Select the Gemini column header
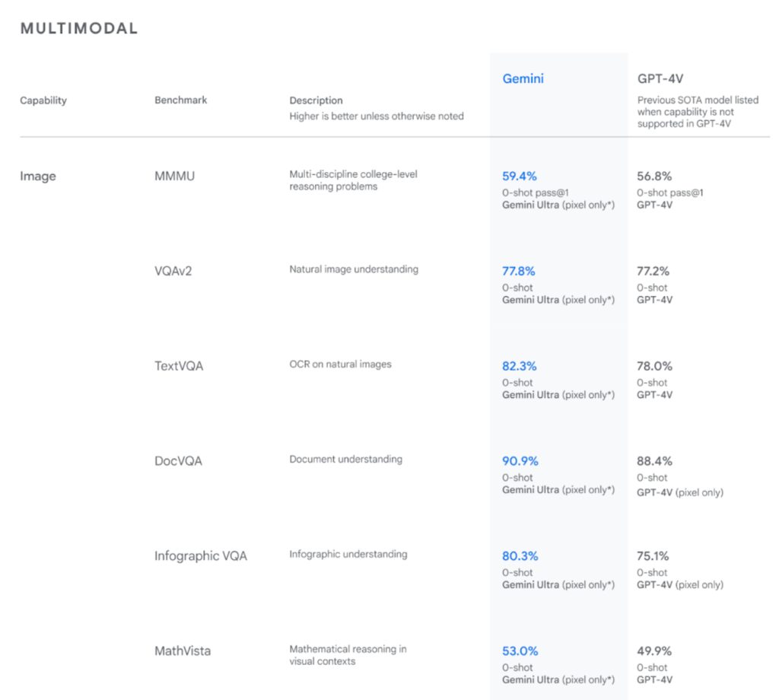 [523, 78]
